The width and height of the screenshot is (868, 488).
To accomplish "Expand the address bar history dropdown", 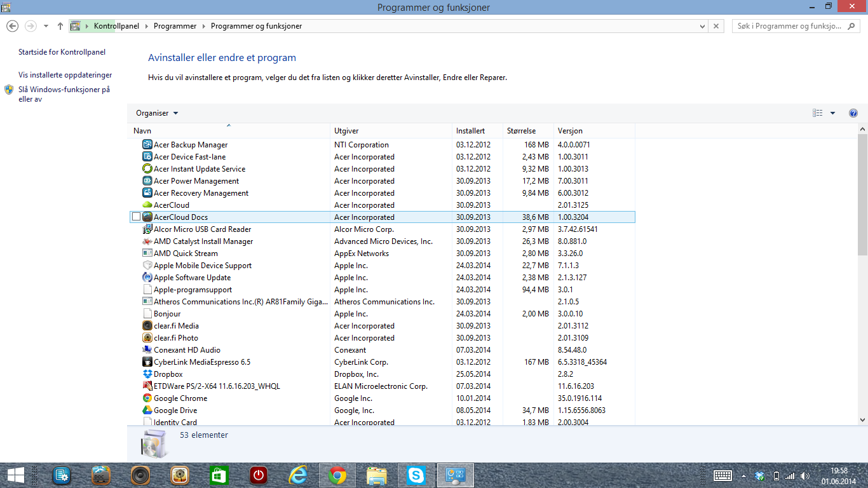I will coord(702,26).
